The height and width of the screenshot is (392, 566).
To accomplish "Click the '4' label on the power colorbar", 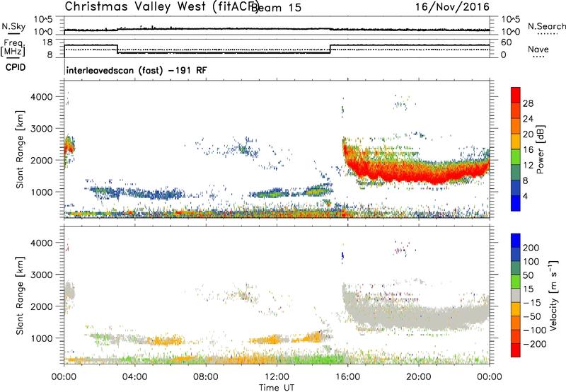I will (x=525, y=197).
